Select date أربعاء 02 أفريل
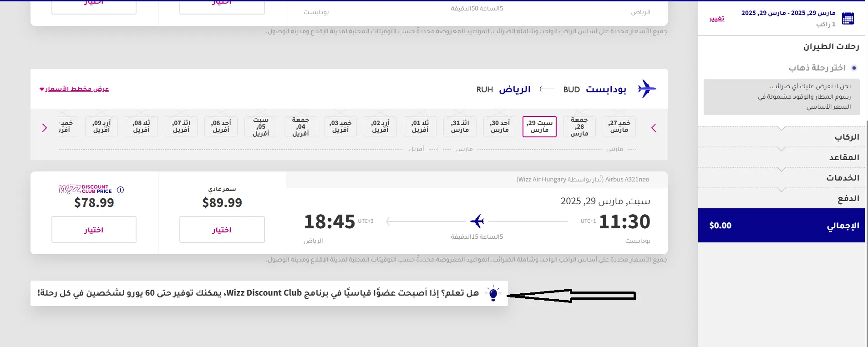 click(x=380, y=126)
